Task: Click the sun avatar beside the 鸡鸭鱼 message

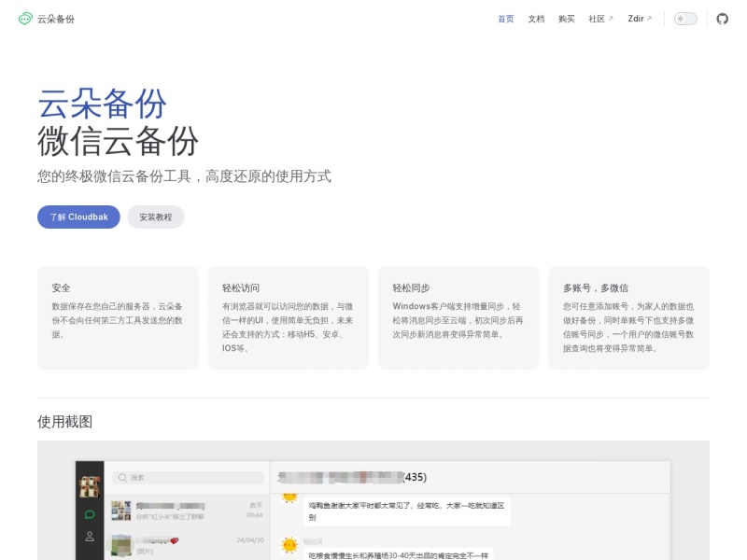Action: (x=289, y=497)
